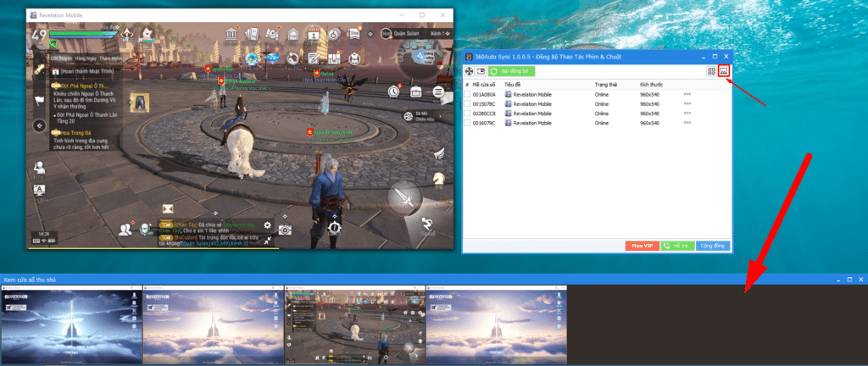Switch 360Auto Sync to grid view icon
Image resolution: width=868 pixels, height=366 pixels.
[711, 71]
